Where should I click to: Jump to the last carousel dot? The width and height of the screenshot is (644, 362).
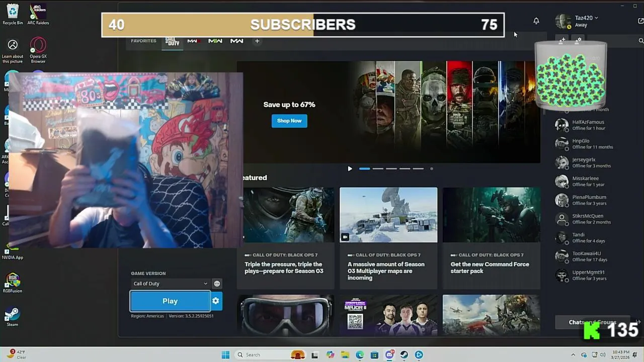pos(432,169)
